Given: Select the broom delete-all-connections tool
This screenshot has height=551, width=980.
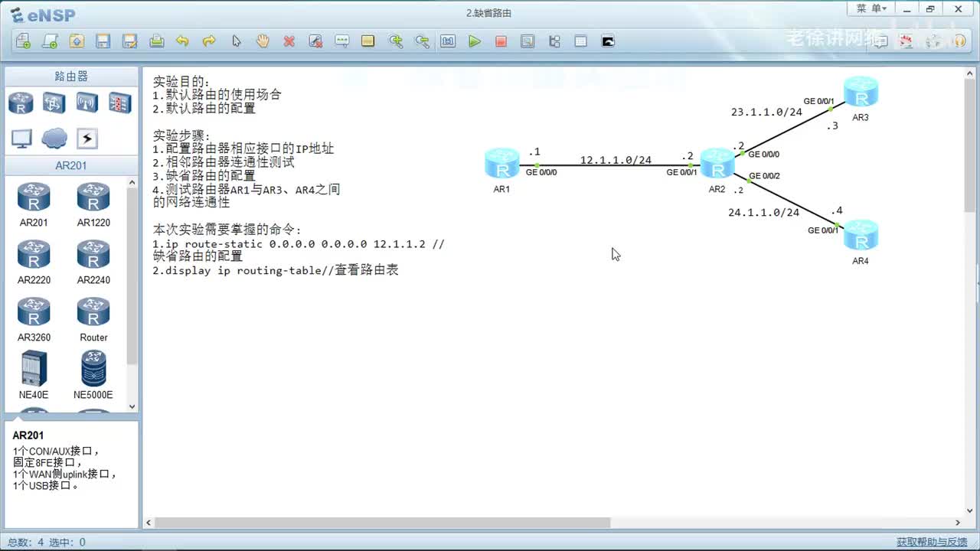Looking at the screenshot, I should [x=315, y=41].
